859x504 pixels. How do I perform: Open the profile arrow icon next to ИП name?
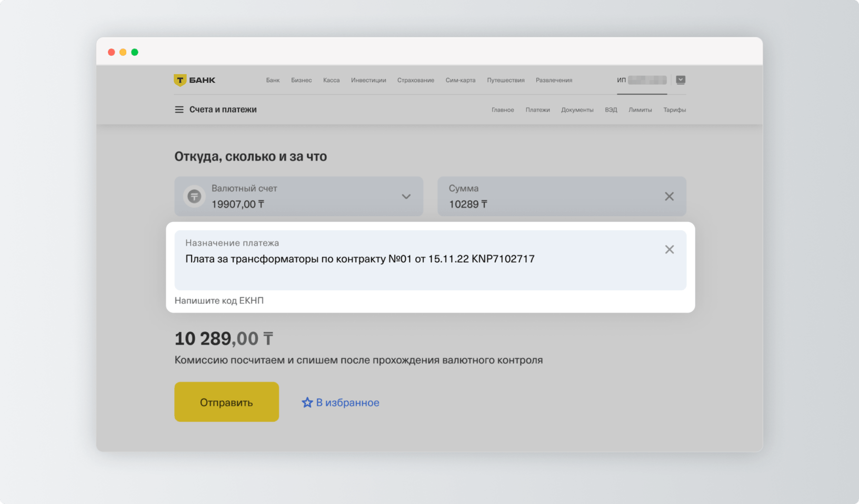(680, 80)
